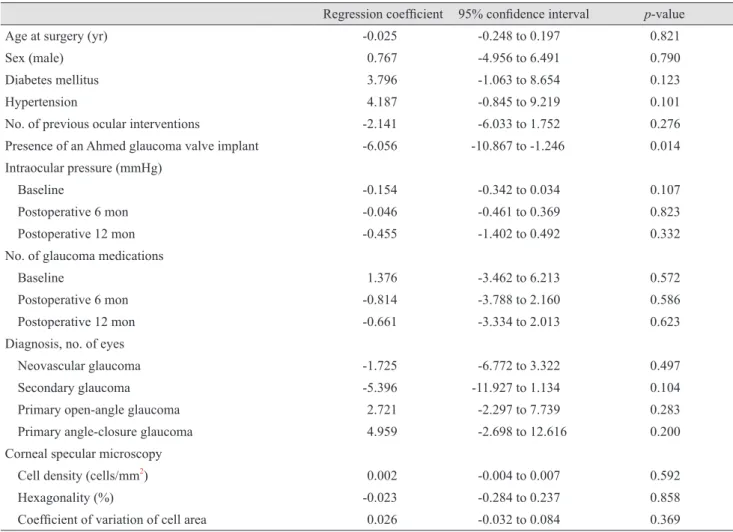Click the interval '-2.297 to 7.739'
This screenshot has height=532, width=733.
(x=519, y=410)
